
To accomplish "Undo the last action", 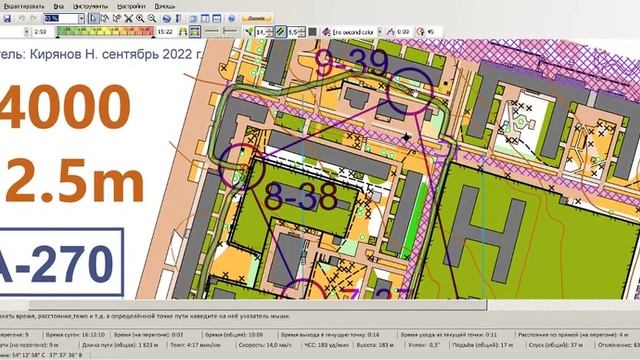I will click(22, 18).
